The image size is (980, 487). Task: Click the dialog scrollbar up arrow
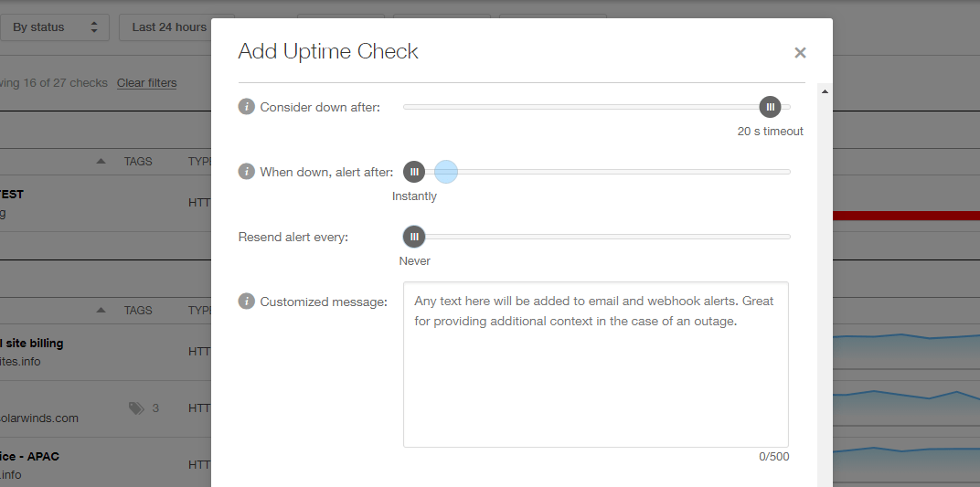point(825,91)
